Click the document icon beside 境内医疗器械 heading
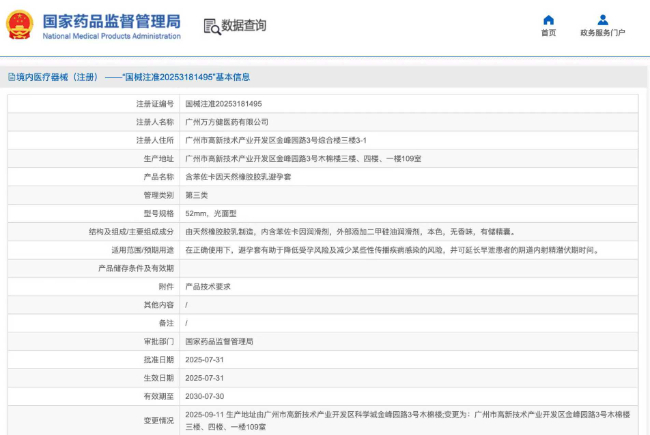650x435 pixels. click(x=11, y=77)
